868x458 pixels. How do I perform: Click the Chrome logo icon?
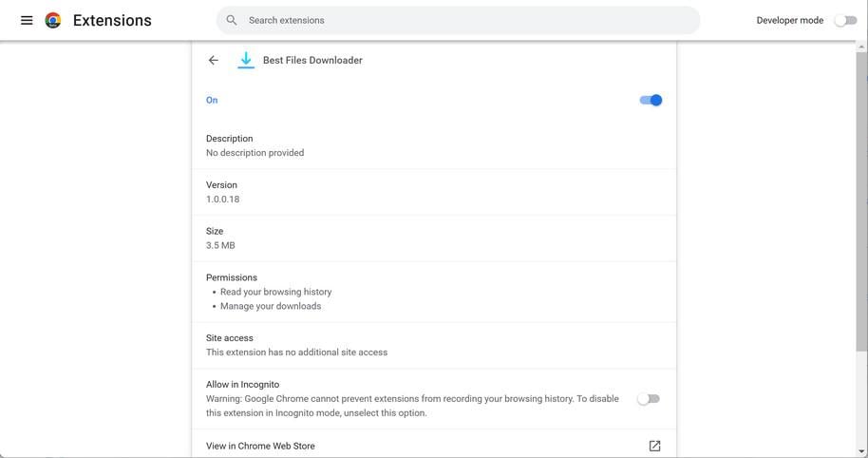(53, 20)
